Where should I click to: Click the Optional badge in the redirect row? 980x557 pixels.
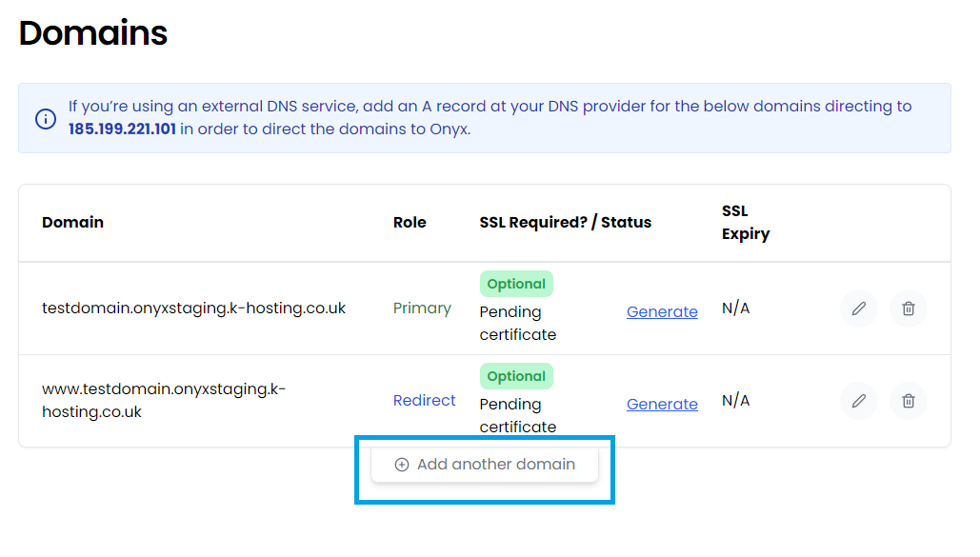tap(516, 376)
